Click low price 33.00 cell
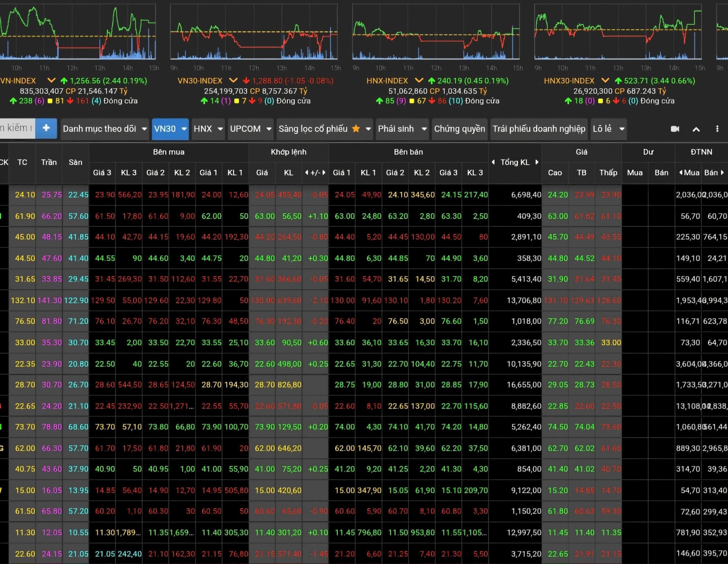The width and height of the screenshot is (728, 564). pos(611,343)
